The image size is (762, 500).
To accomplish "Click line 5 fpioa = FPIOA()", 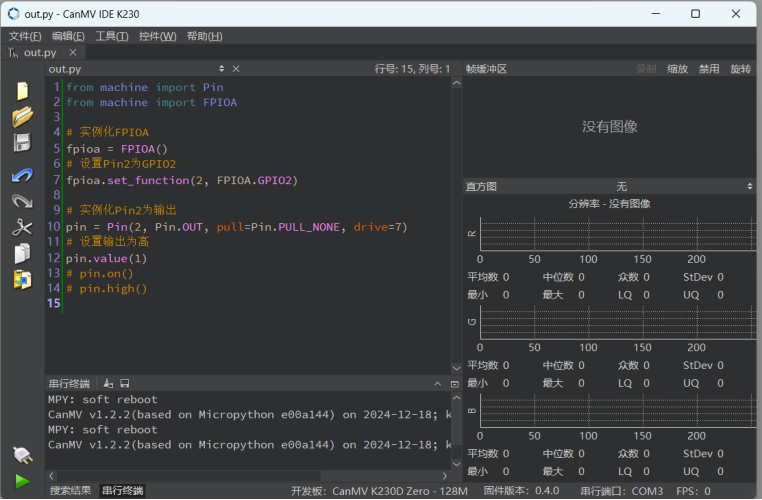I will (x=117, y=149).
